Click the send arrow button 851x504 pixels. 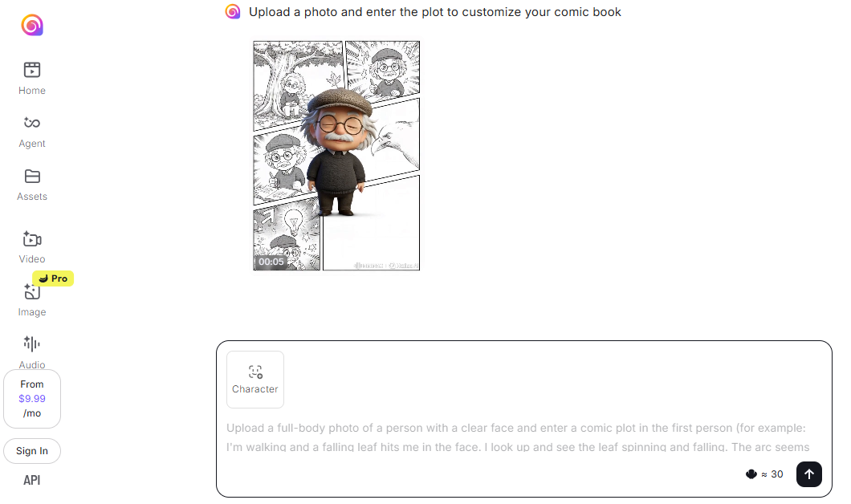808,474
